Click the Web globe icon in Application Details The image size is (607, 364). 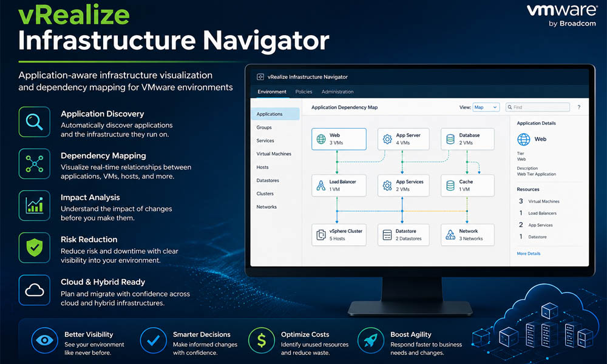pos(523,139)
